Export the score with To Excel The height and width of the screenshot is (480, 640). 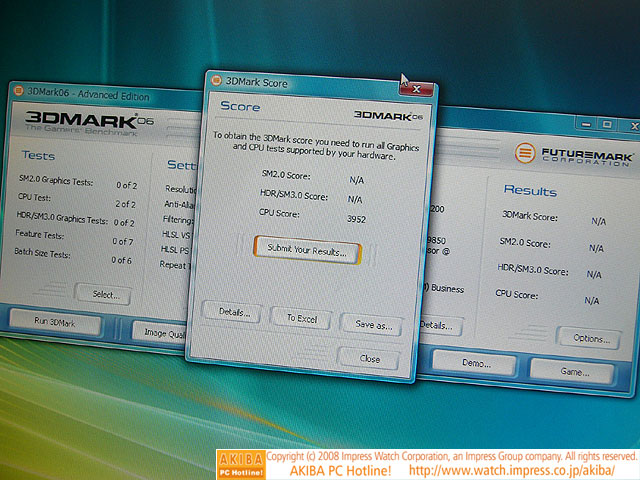coord(301,318)
